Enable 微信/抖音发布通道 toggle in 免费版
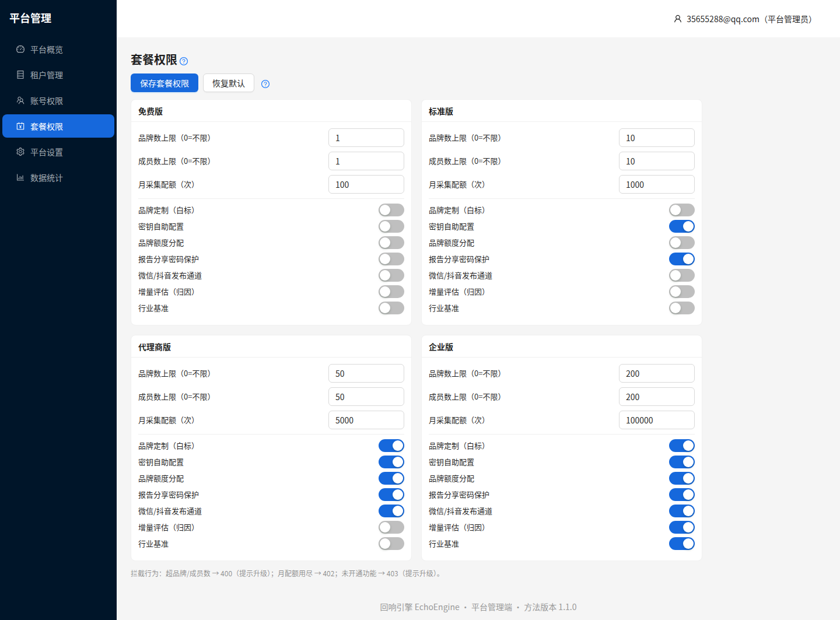Image resolution: width=840 pixels, height=620 pixels. (391, 275)
